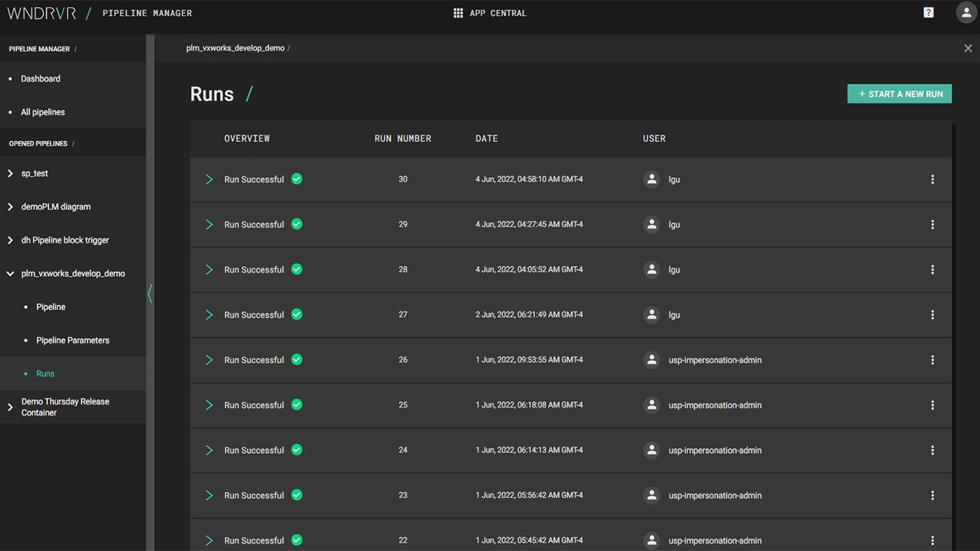
Task: Expand run 24 details chevron
Action: 209,451
